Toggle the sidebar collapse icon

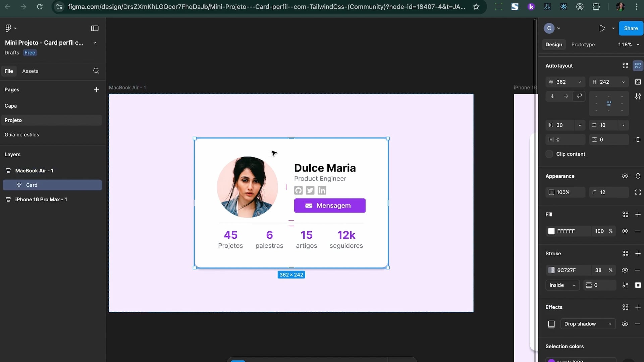tap(95, 28)
